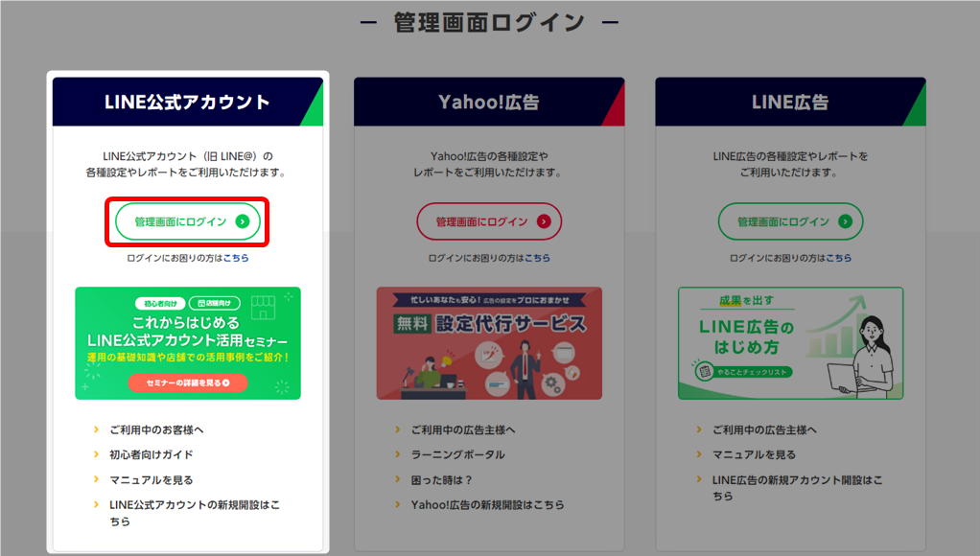
Task: Click the Yahoo!広告 card header
Action: tap(489, 102)
